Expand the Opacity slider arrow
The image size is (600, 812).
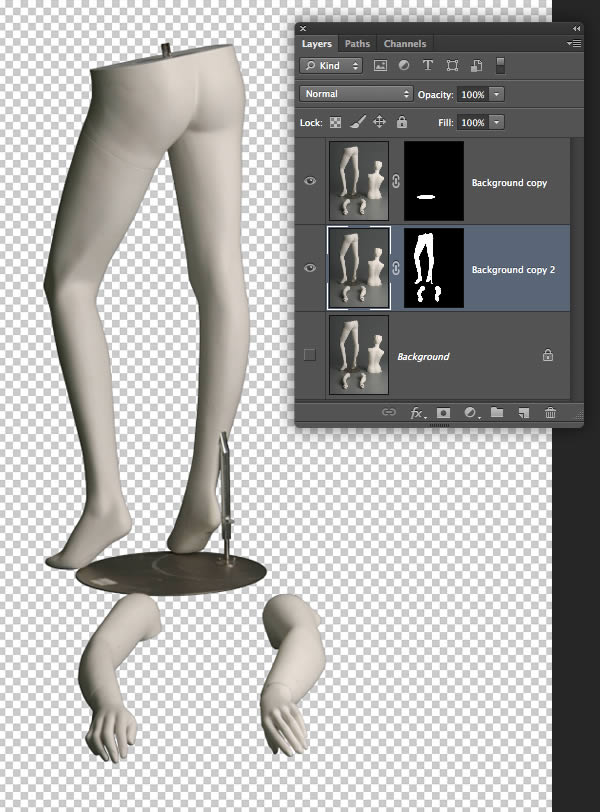click(x=497, y=94)
